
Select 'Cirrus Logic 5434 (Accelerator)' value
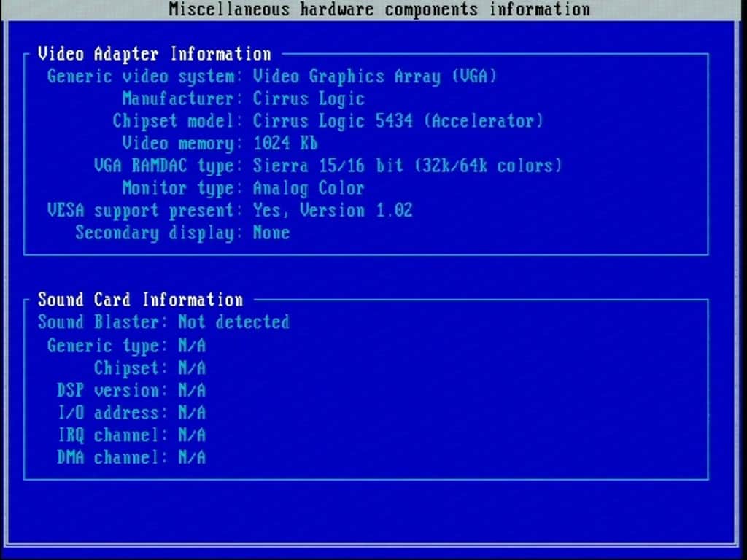pos(398,121)
